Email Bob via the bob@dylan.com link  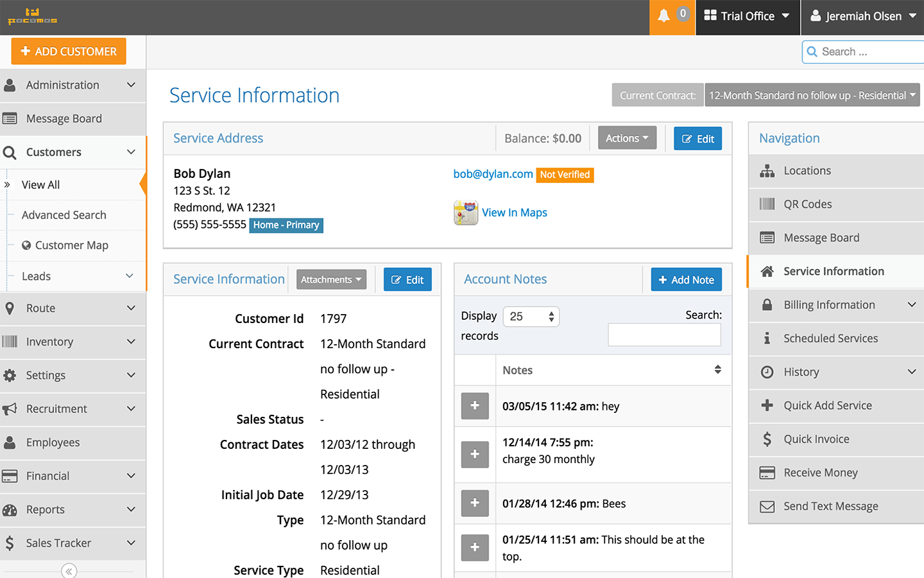[493, 174]
